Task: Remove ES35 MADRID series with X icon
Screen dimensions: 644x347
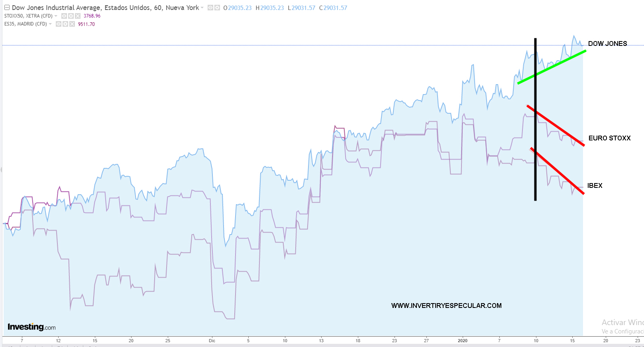Action: (x=72, y=24)
